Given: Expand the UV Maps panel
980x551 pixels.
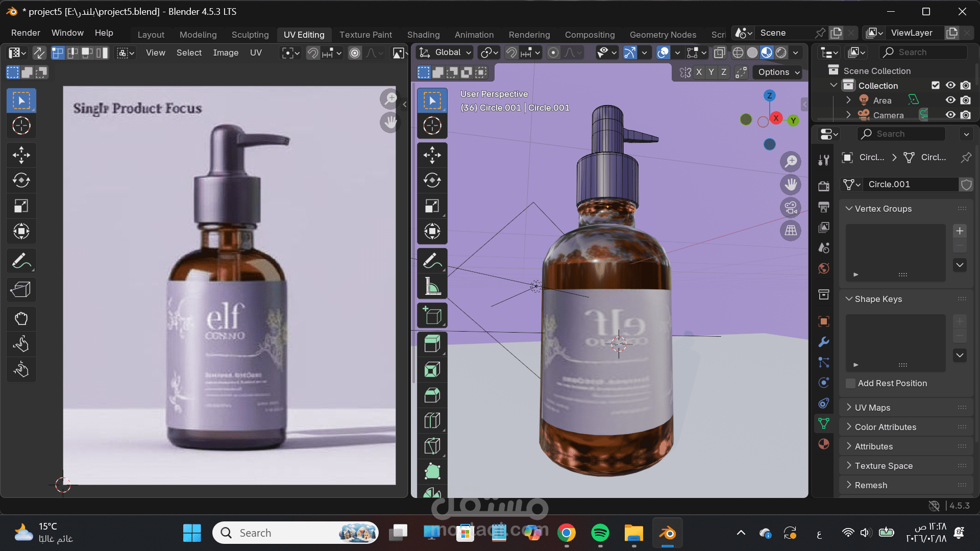Looking at the screenshot, I should click(872, 408).
